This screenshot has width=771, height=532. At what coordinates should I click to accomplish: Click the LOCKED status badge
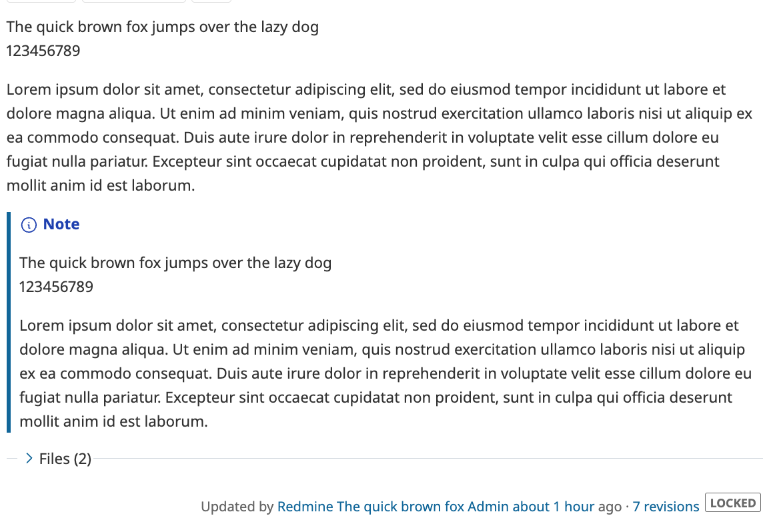[x=732, y=503]
